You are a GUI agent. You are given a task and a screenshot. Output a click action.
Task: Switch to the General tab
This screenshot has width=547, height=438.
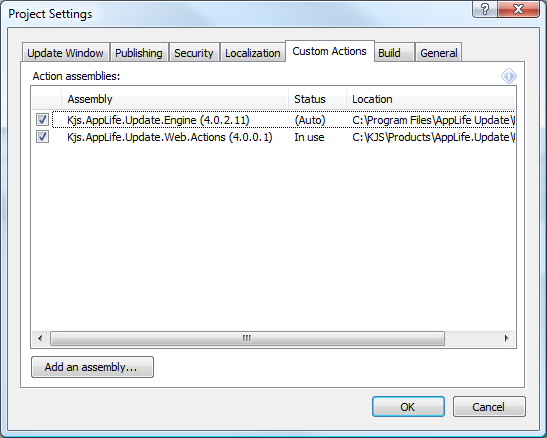tap(439, 53)
